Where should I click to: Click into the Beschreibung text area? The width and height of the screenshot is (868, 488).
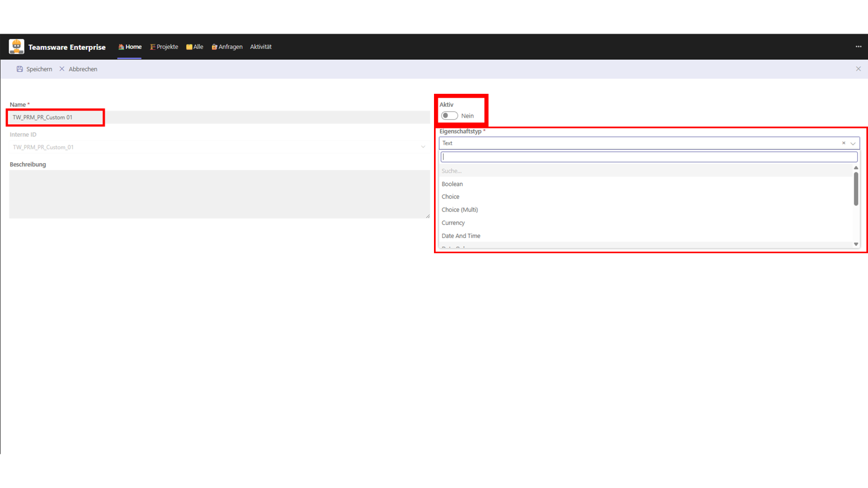tap(219, 194)
